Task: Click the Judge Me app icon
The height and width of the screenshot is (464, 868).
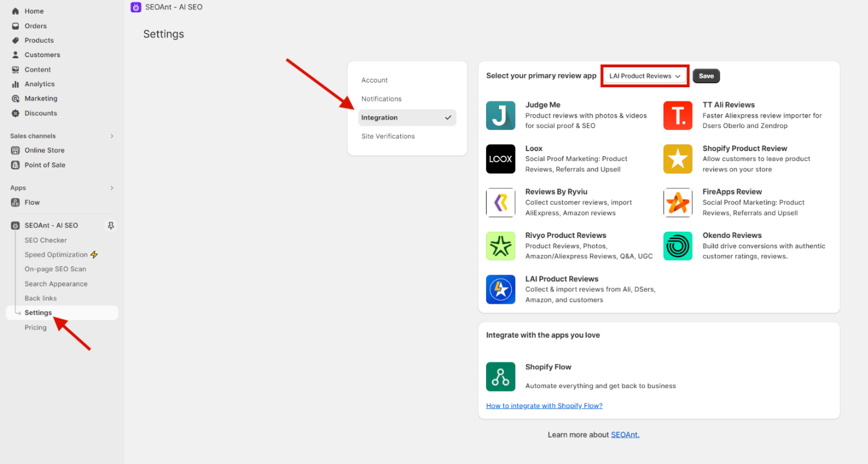Action: pyautogui.click(x=501, y=115)
